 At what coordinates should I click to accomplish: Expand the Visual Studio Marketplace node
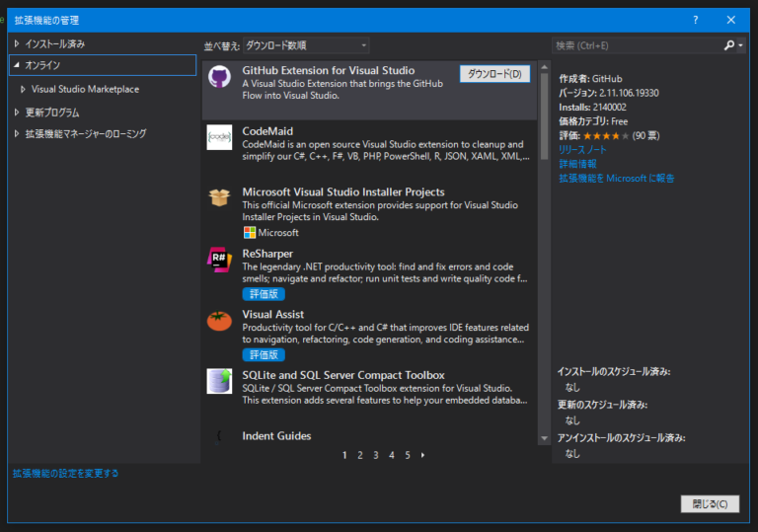click(x=24, y=89)
